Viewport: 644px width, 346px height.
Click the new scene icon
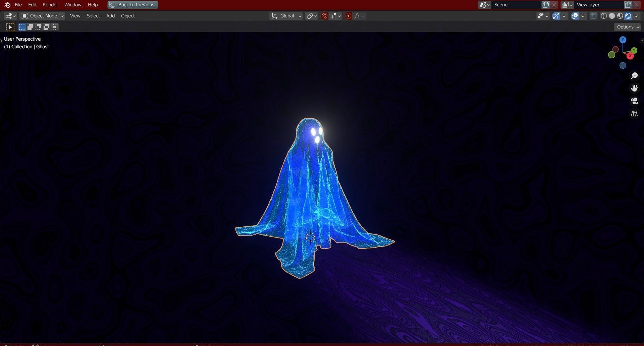coord(546,5)
